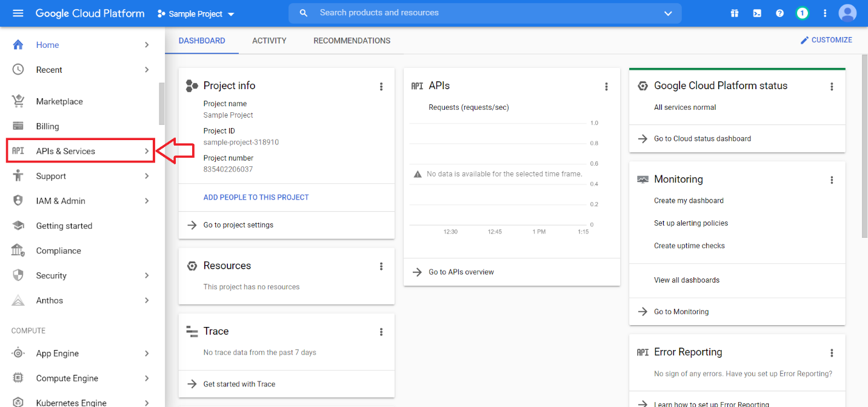This screenshot has width=868, height=407.
Task: Click the App Engine icon
Action: tap(18, 353)
